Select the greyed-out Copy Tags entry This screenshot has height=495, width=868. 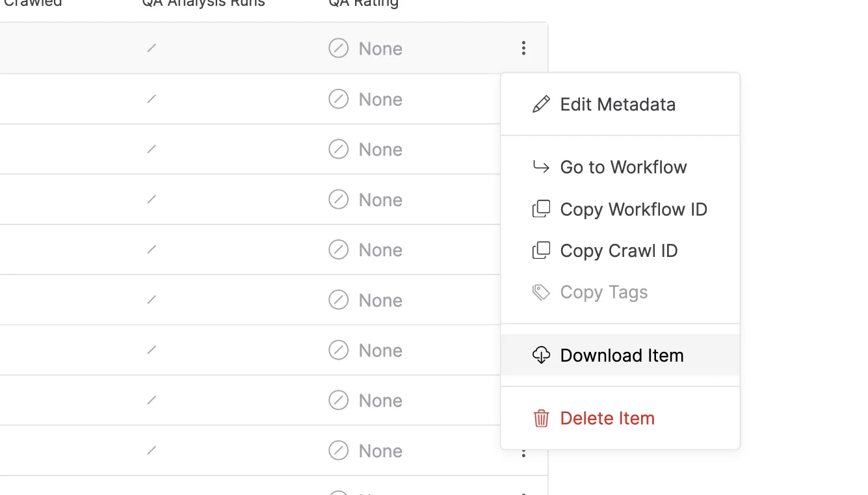click(x=620, y=293)
